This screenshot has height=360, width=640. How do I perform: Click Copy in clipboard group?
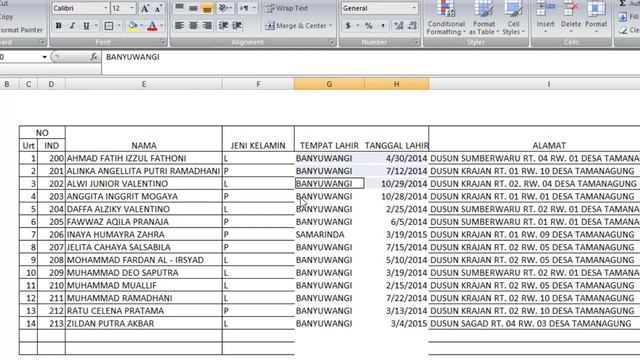(6, 17)
